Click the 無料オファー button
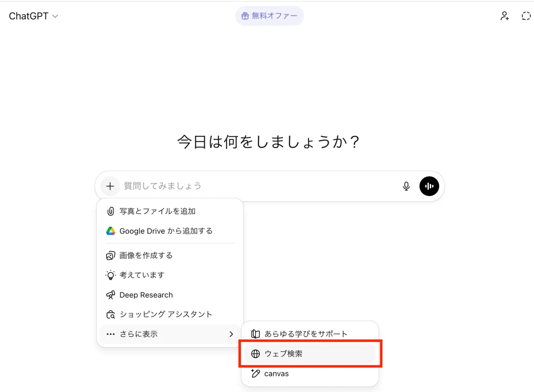 (x=270, y=16)
